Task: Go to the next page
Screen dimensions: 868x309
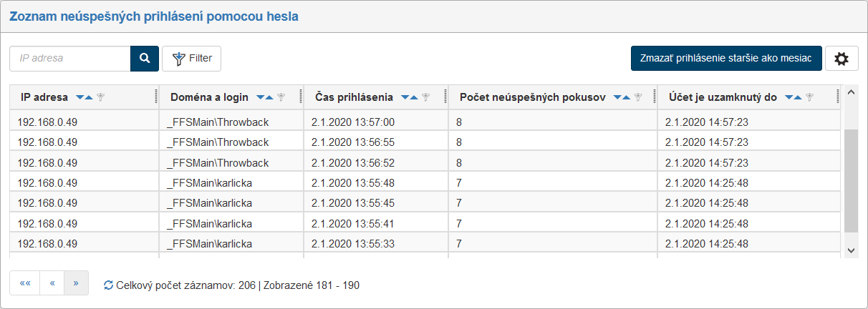Action: (77, 283)
